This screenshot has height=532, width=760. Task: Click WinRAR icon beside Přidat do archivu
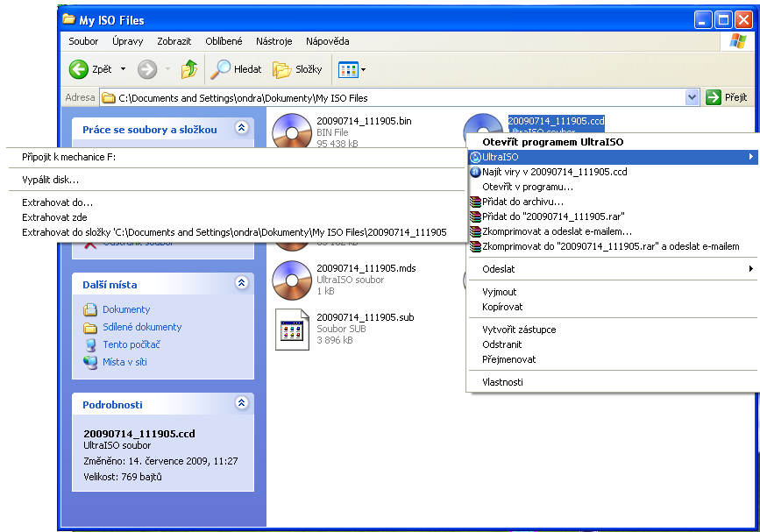pos(475,202)
